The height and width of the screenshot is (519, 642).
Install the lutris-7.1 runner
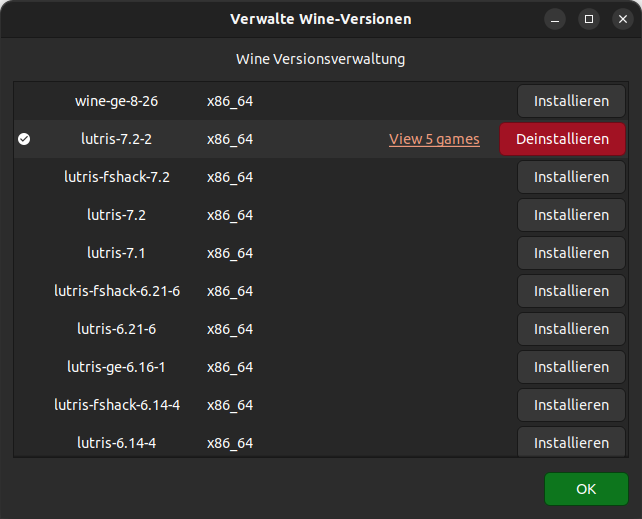pyautogui.click(x=571, y=253)
